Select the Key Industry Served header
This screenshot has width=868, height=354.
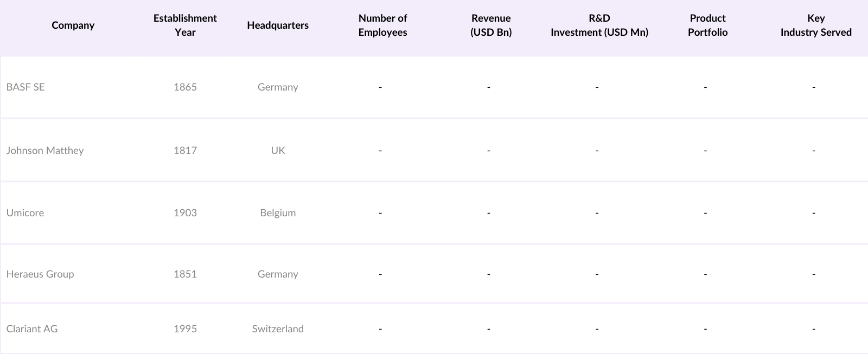pos(816,25)
